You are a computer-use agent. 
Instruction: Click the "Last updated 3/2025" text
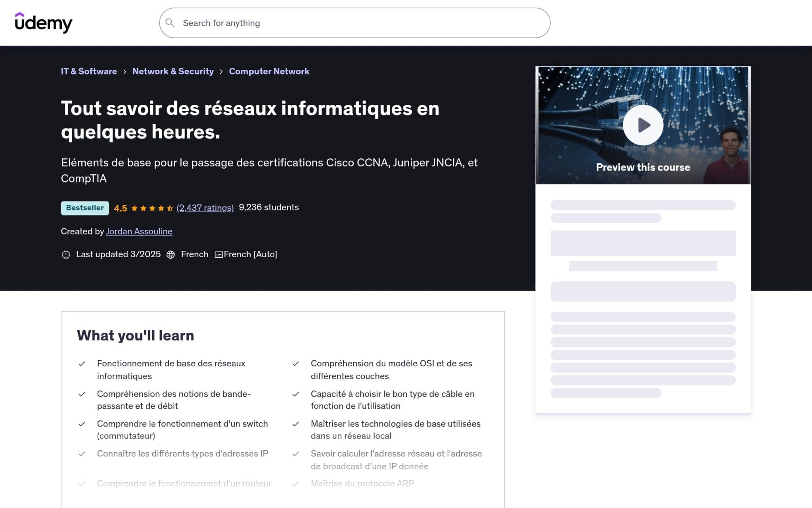coord(118,254)
